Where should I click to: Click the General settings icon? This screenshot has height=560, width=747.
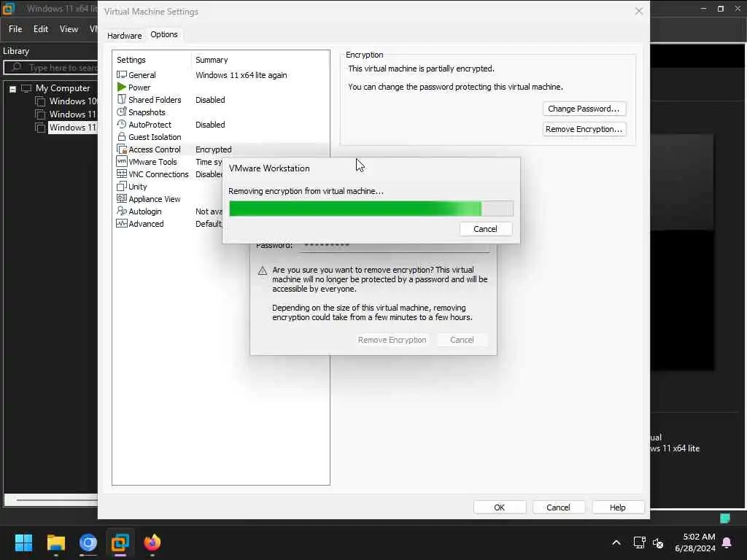(x=122, y=75)
